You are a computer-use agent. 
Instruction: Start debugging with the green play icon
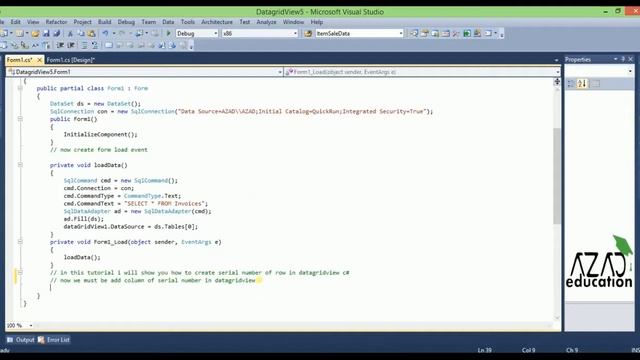pyautogui.click(x=168, y=33)
